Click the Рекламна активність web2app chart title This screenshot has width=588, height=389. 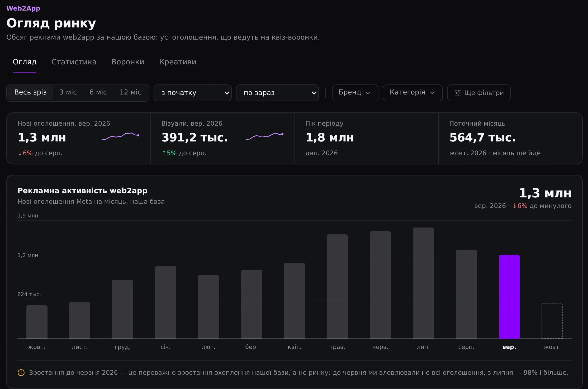[x=82, y=191]
